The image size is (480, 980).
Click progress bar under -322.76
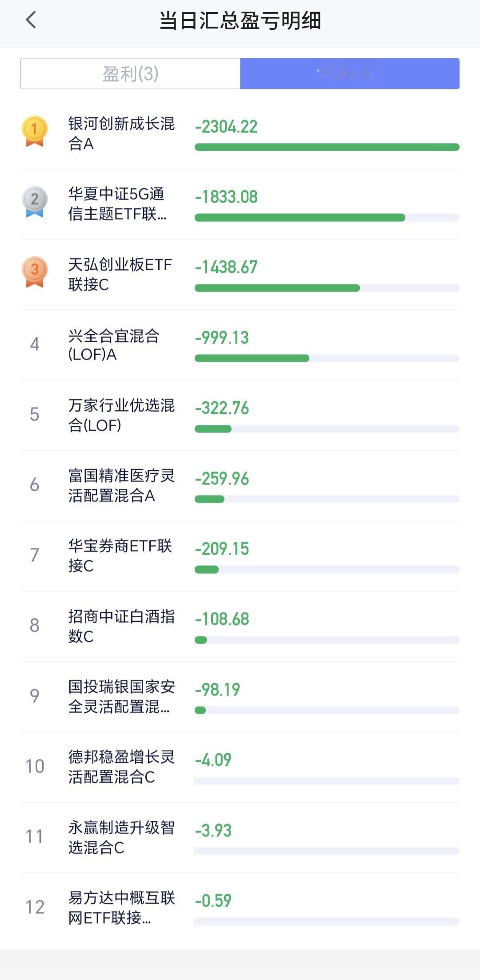point(327,429)
